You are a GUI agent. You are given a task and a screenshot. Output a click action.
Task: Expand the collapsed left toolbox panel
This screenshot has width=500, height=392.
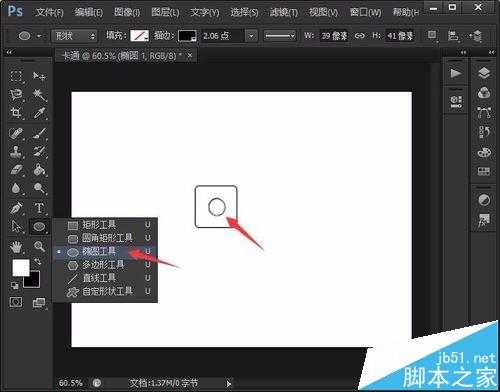[9, 52]
